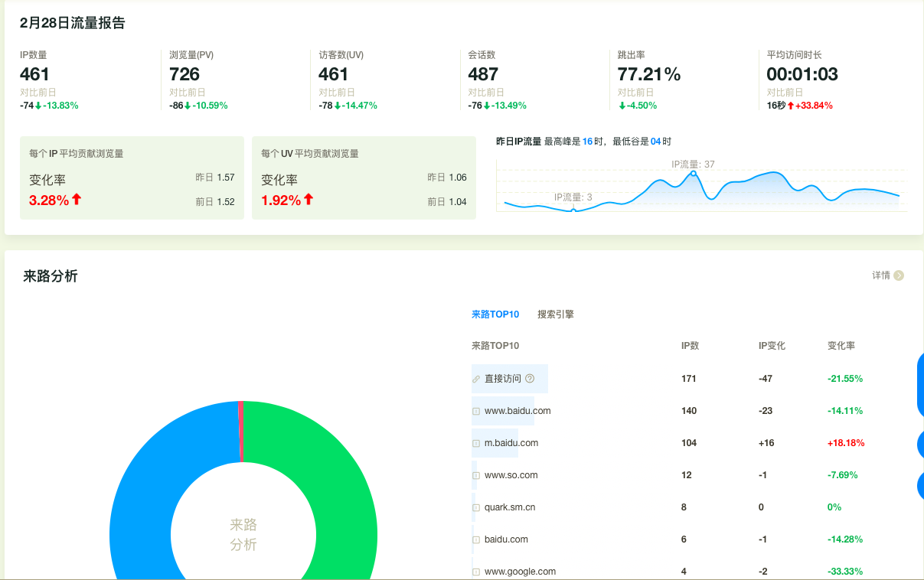Click the IP流量 37 peak point on chart
924x580 pixels.
point(694,174)
